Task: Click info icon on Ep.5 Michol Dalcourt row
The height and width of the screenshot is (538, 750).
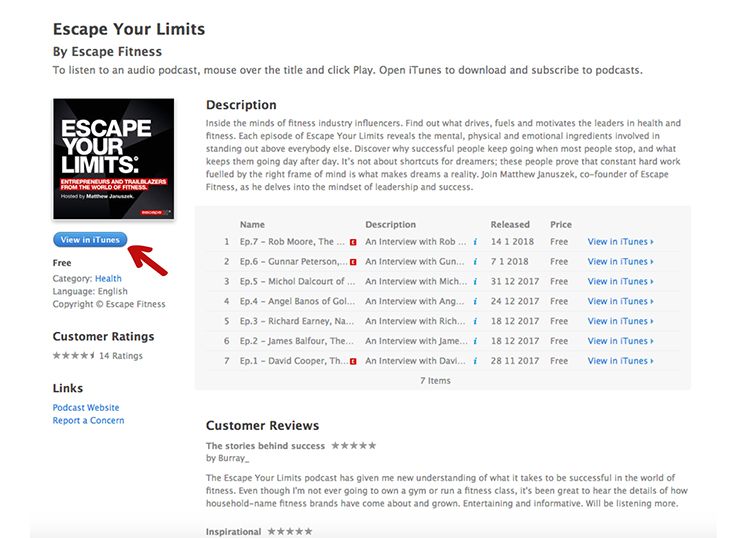Action: (475, 282)
